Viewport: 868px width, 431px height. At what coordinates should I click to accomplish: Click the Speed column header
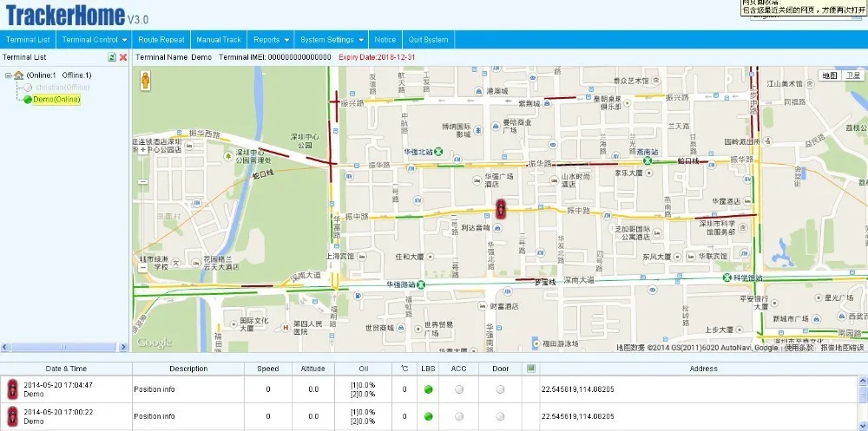pos(268,369)
